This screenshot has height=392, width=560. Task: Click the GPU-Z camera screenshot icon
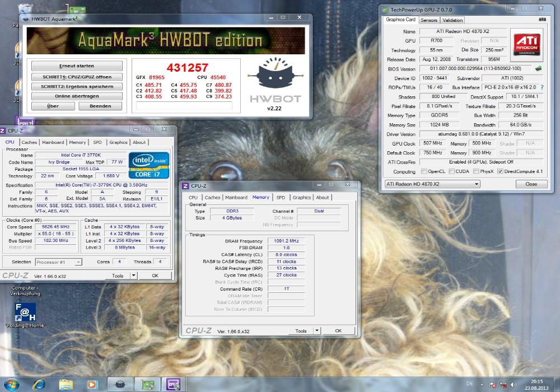pos(542,19)
